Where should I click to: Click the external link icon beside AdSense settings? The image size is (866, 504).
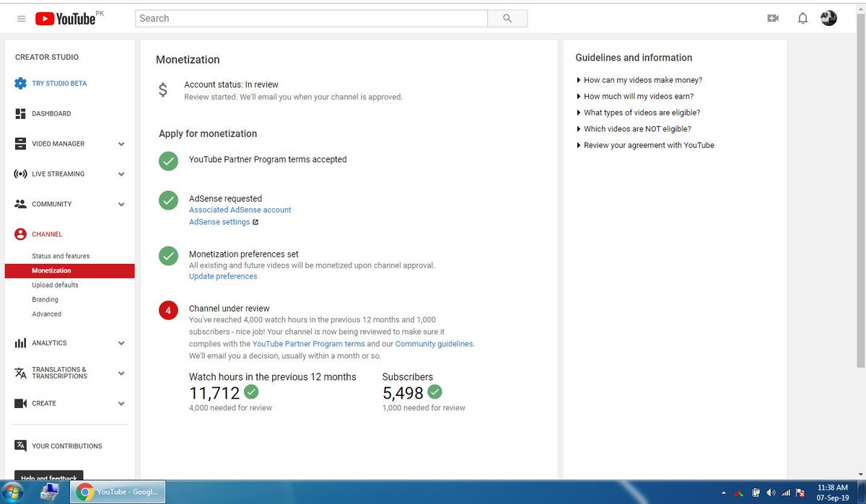pos(255,222)
